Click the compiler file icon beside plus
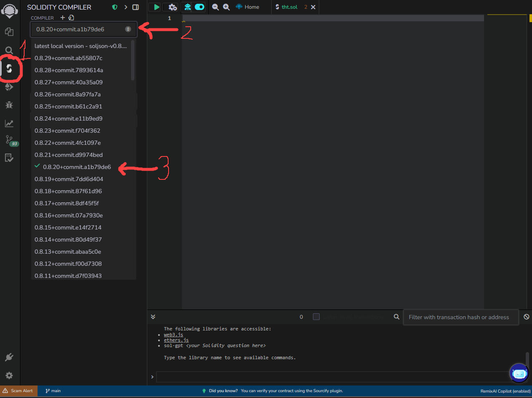 pos(71,18)
